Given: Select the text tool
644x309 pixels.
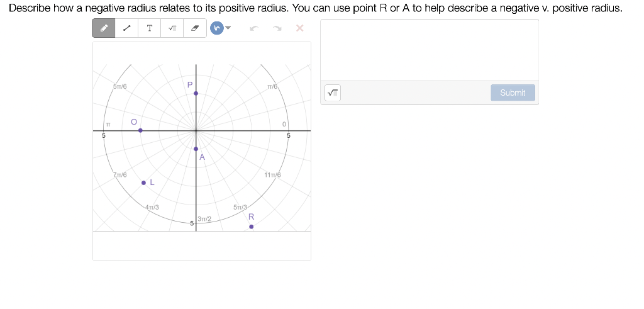Looking at the screenshot, I should [150, 28].
